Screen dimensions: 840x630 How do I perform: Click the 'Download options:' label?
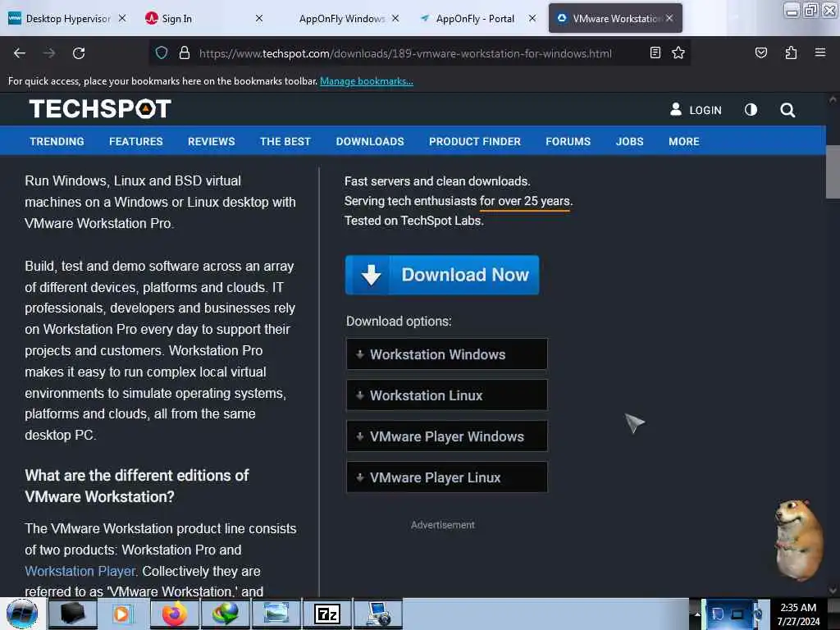pyautogui.click(x=399, y=322)
